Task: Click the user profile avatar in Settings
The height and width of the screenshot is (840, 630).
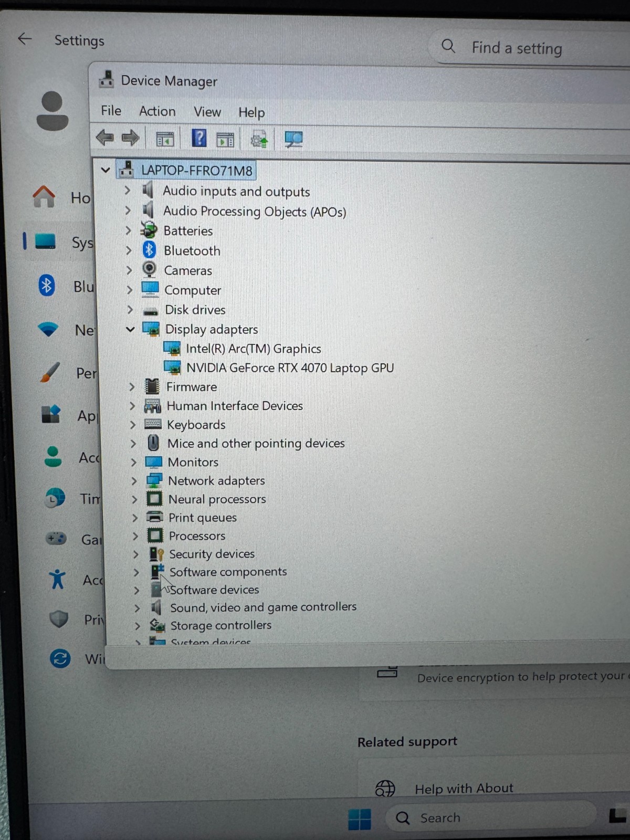Action: pos(52,111)
